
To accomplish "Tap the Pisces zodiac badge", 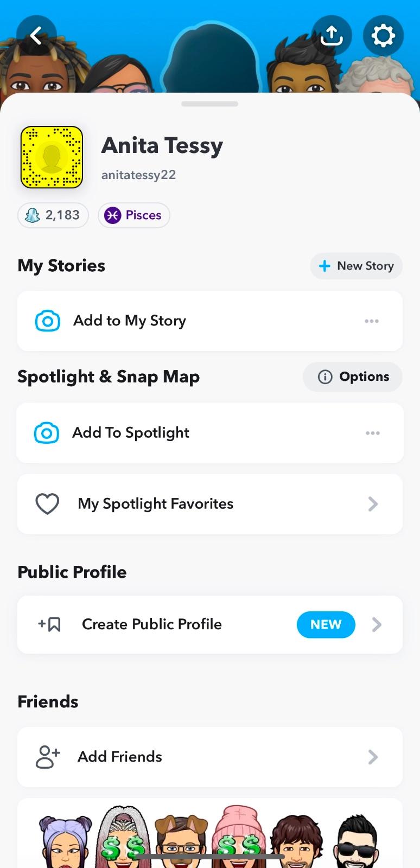I will pos(134,215).
